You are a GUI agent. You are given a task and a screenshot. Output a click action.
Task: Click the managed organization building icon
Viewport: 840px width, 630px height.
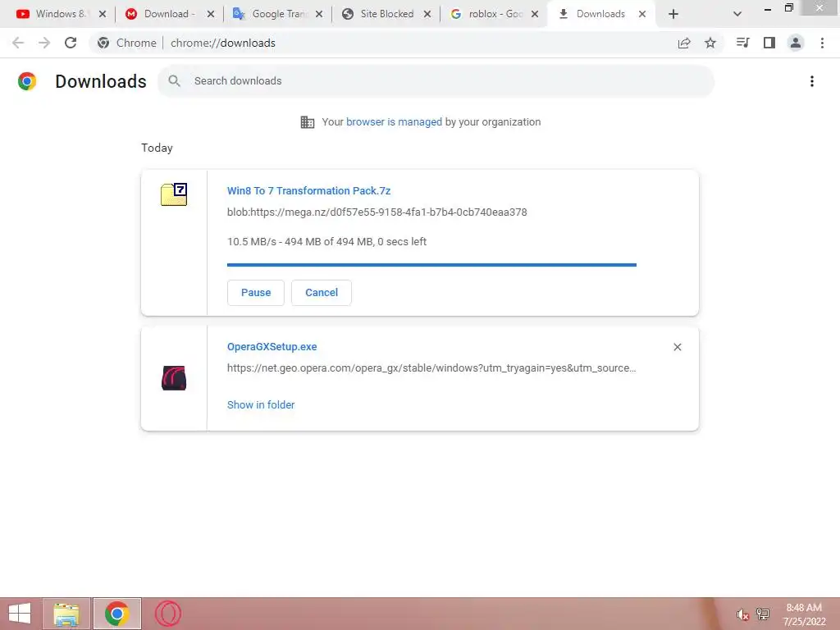308,122
